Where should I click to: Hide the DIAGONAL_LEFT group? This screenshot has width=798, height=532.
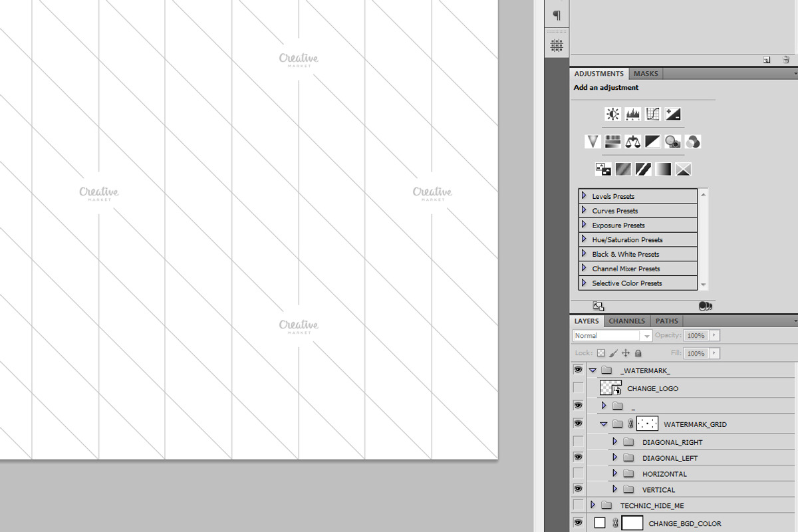[578, 458]
